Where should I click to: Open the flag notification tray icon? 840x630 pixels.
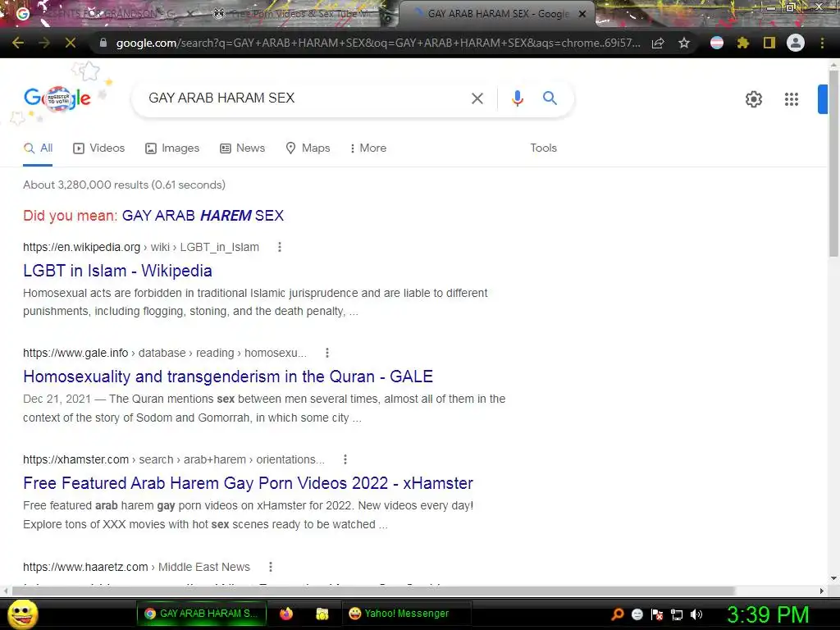[x=657, y=614]
